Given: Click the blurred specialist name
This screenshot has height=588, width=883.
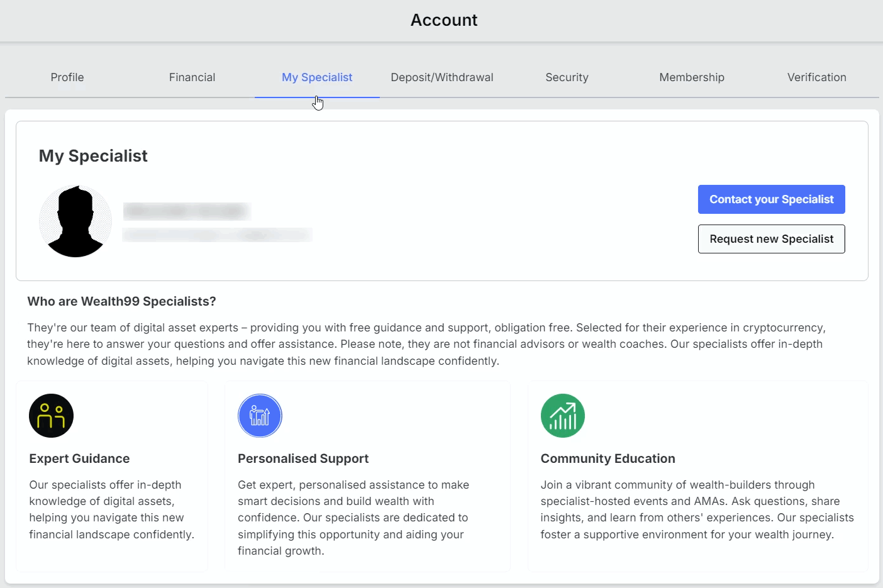Looking at the screenshot, I should [187, 211].
